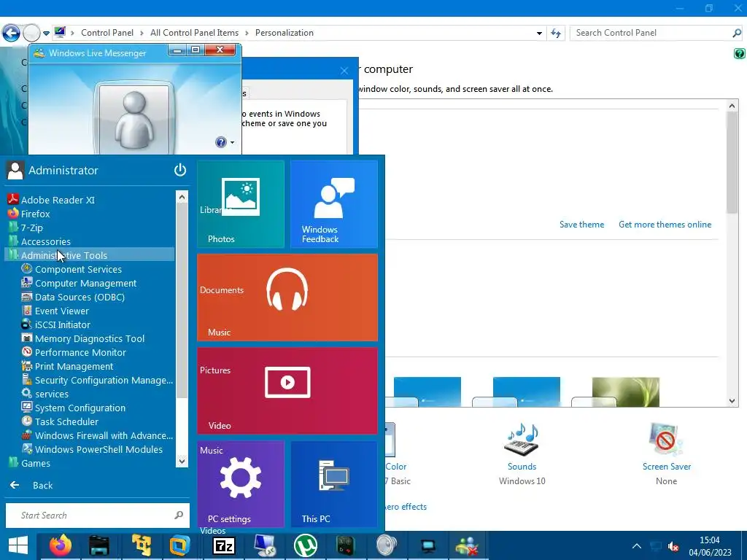Open iSCSI Initiator
The image size is (747, 560).
(63, 324)
